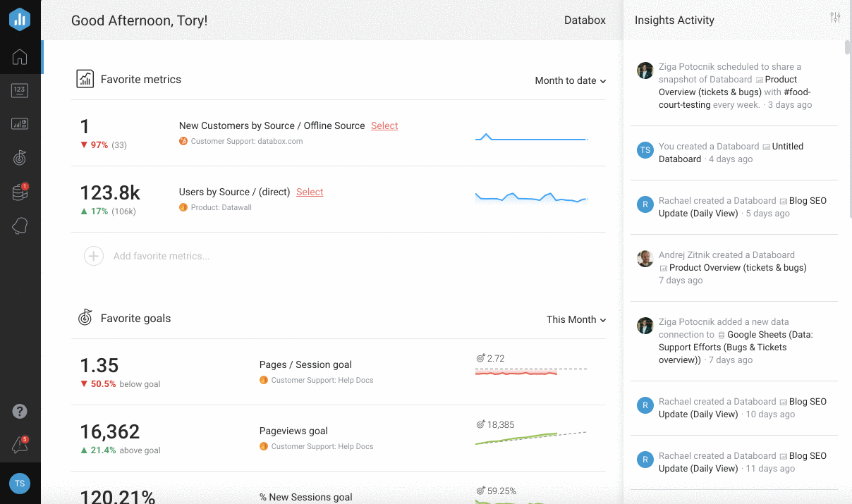
Task: Open the Metrics icon in sidebar
Action: 20,90
